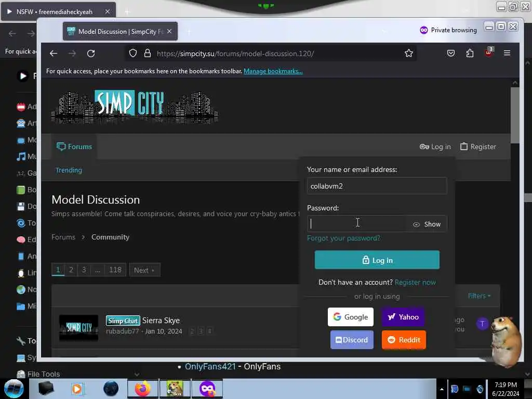Open the Community breadcrumb link
The height and width of the screenshot is (399, 532).
(x=110, y=237)
